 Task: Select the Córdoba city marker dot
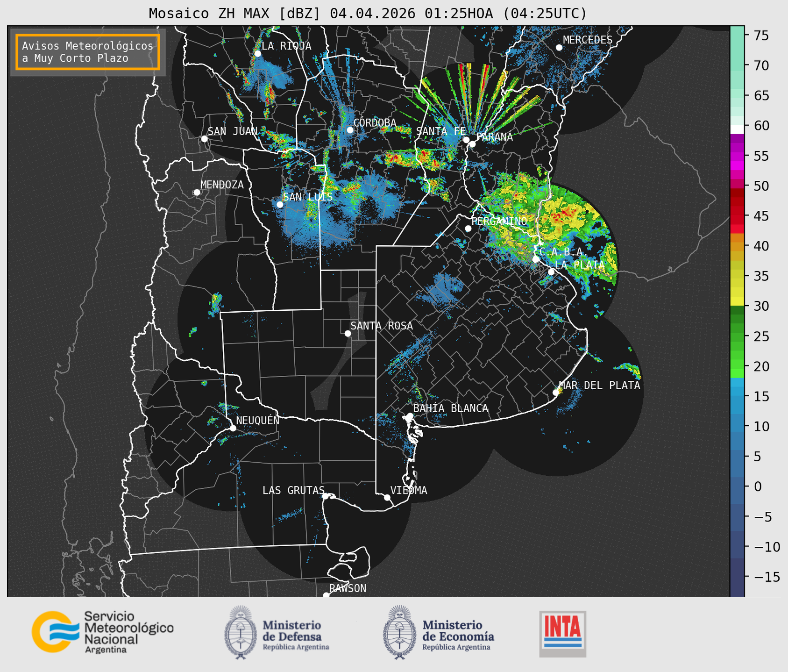[350, 130]
